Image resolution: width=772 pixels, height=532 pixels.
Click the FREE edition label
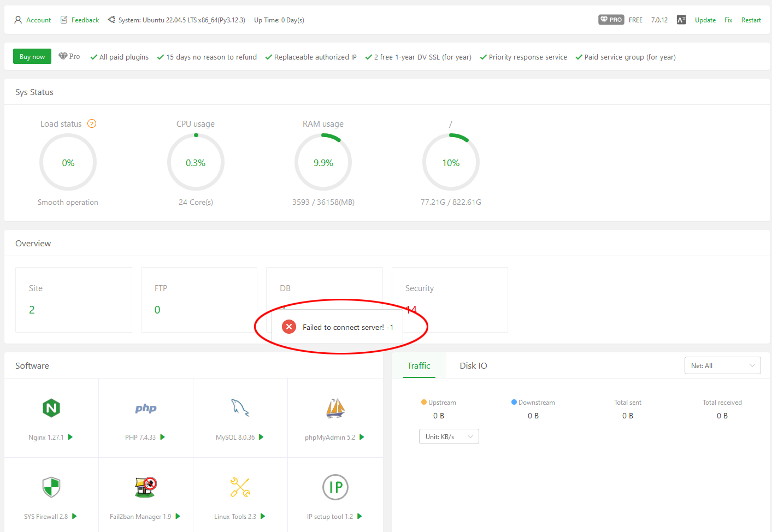click(x=635, y=20)
